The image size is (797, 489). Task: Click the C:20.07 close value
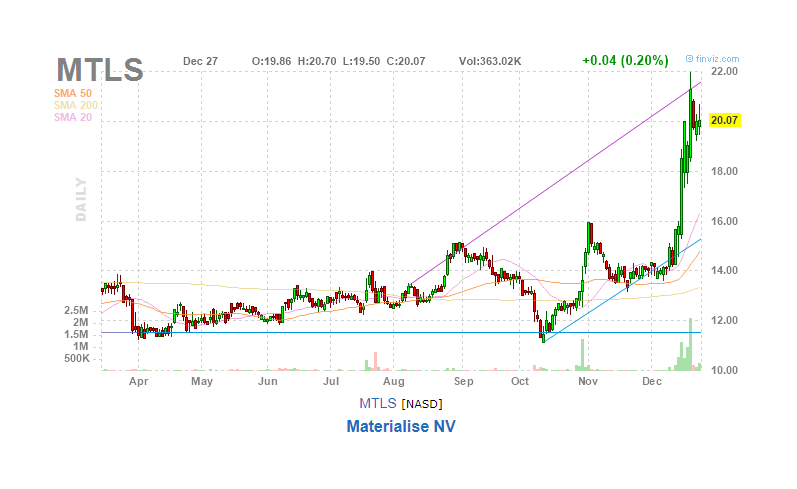[406, 62]
